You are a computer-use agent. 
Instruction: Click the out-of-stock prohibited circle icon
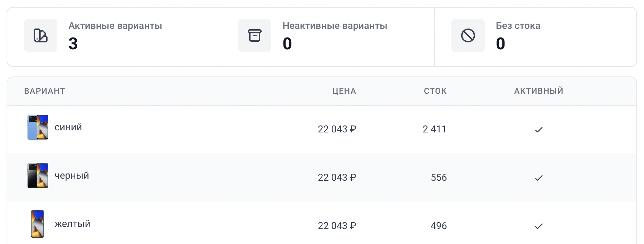pyautogui.click(x=468, y=35)
